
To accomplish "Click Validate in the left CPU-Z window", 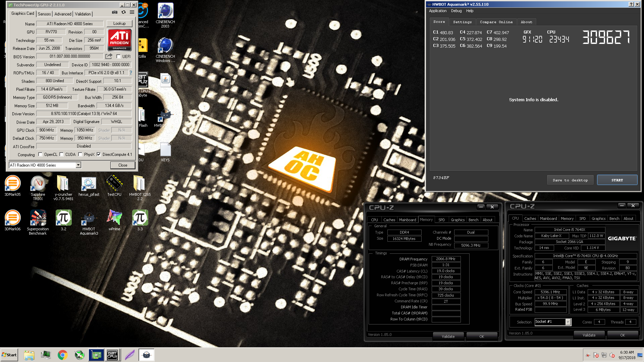I will click(448, 337).
